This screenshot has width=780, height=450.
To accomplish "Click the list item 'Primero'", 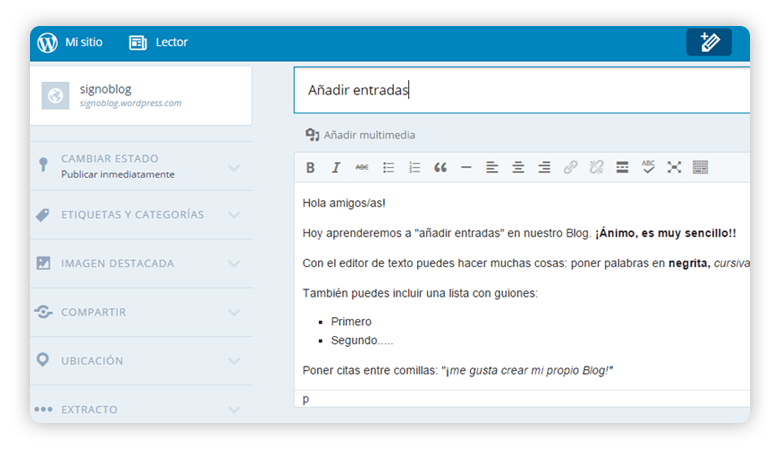I will [x=351, y=322].
